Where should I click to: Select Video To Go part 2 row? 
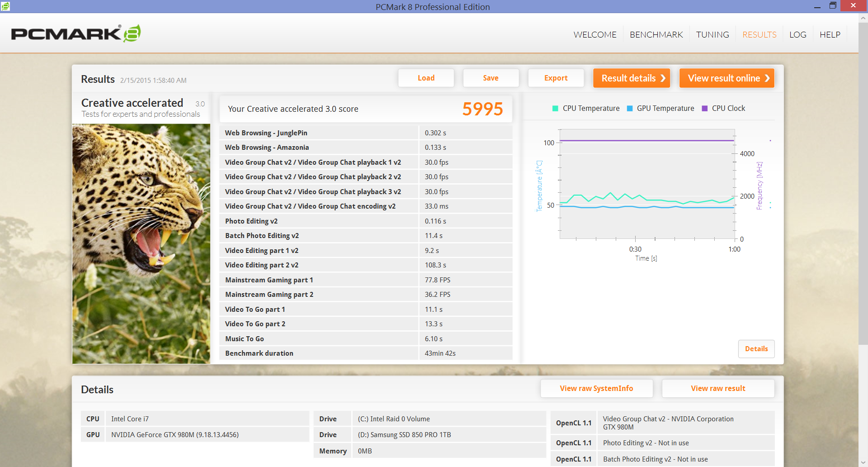pyautogui.click(x=366, y=324)
